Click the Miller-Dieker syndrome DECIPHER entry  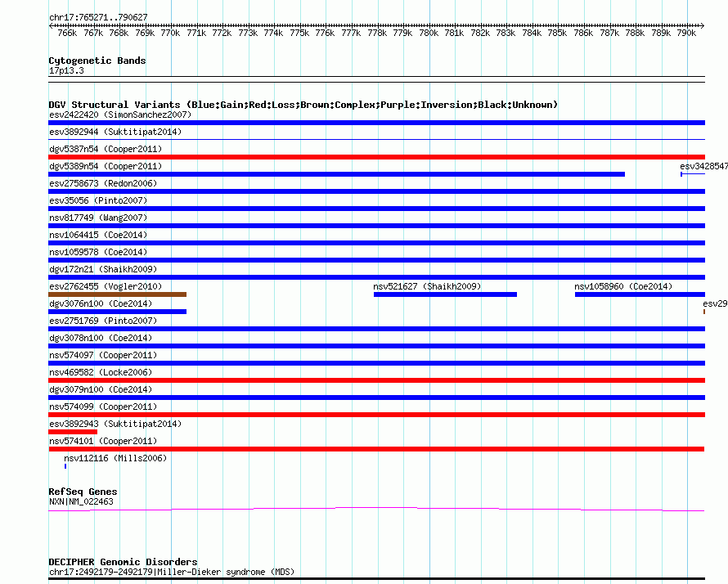coord(171,572)
